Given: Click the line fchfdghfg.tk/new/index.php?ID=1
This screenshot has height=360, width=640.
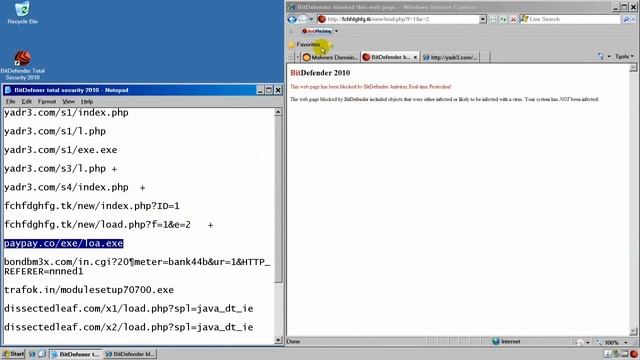Looking at the screenshot, I should [91, 206].
